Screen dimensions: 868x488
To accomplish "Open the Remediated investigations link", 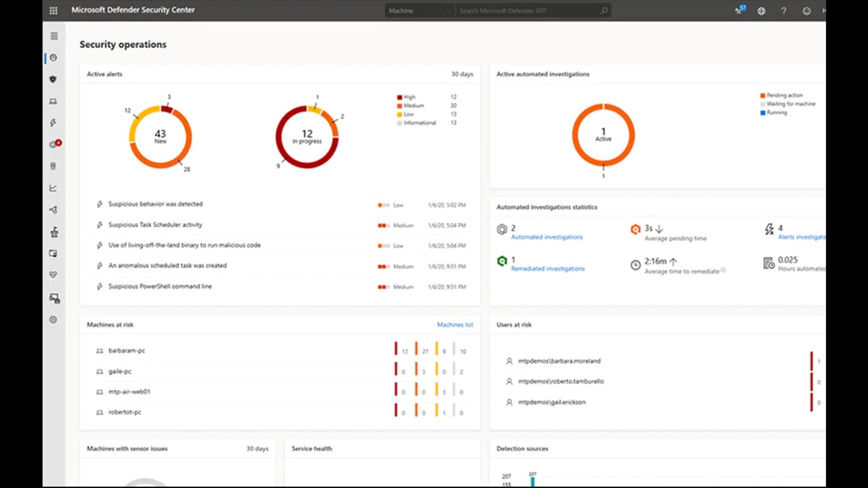I will click(x=547, y=269).
